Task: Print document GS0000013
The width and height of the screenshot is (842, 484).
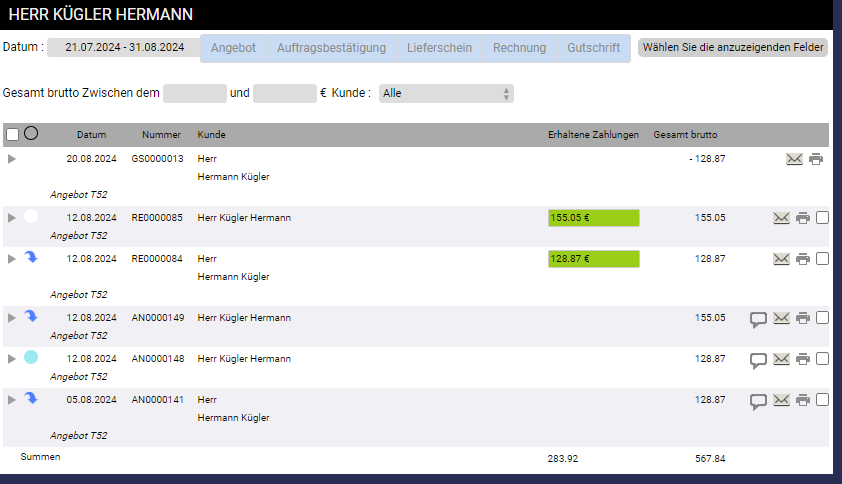Action: pyautogui.click(x=816, y=159)
